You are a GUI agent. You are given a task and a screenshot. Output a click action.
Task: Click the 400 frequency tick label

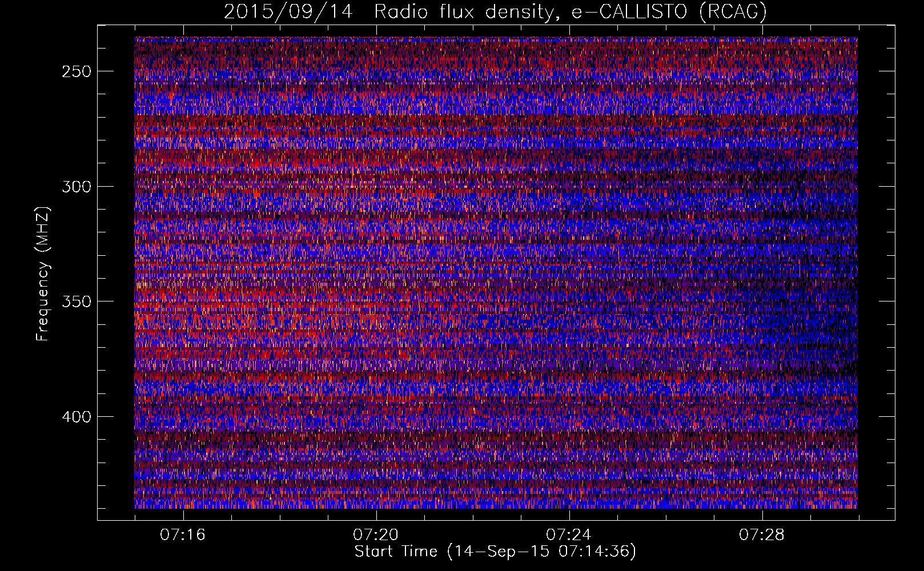[77, 417]
